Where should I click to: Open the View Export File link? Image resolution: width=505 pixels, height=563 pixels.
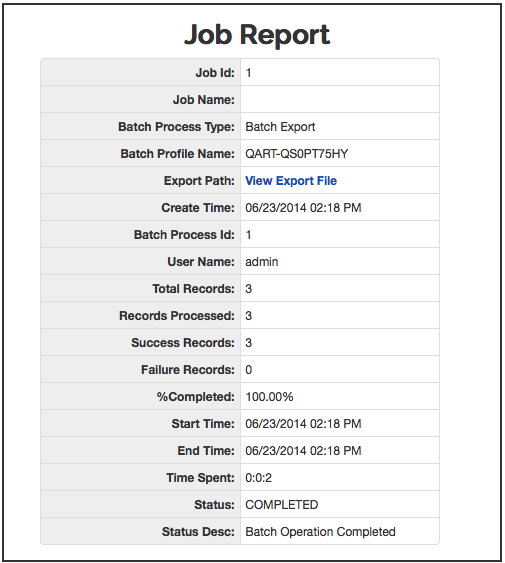291,181
